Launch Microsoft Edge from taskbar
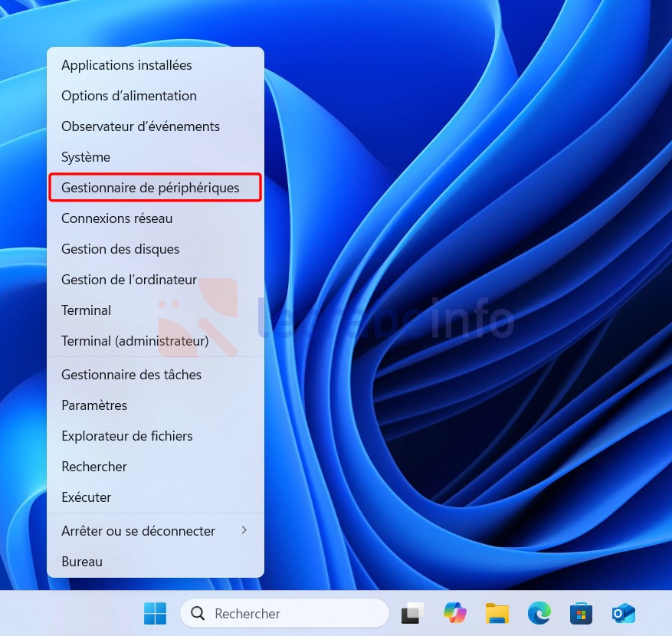672x636 pixels. (539, 613)
